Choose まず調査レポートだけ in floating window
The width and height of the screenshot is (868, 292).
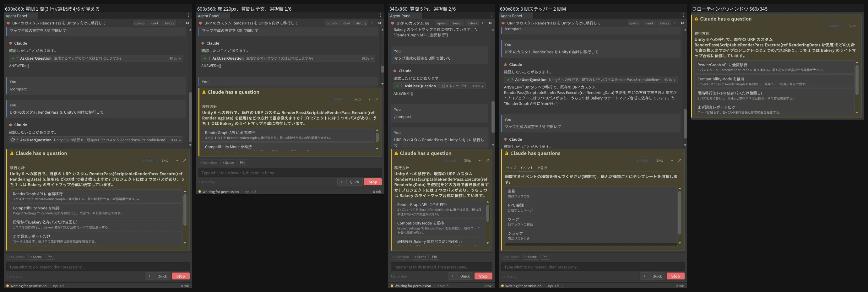(774, 110)
